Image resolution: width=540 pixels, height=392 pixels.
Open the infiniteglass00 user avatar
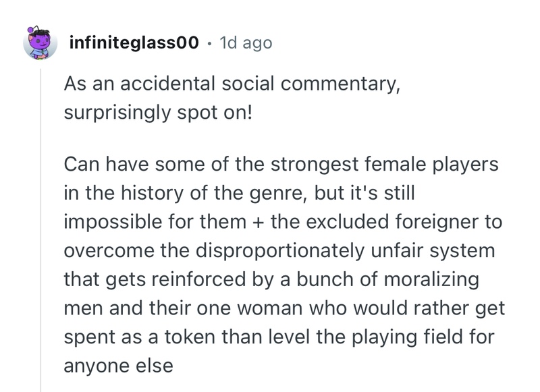(40, 43)
